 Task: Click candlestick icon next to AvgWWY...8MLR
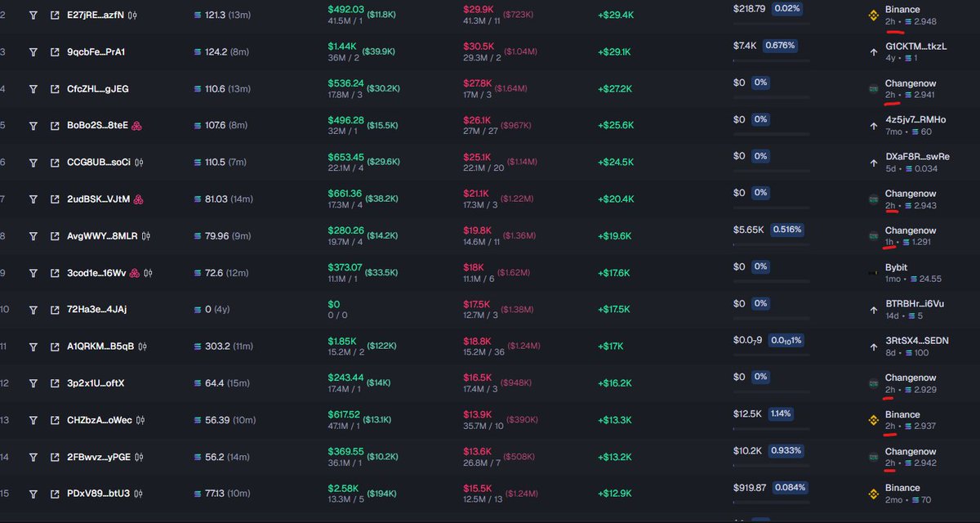[x=147, y=236]
